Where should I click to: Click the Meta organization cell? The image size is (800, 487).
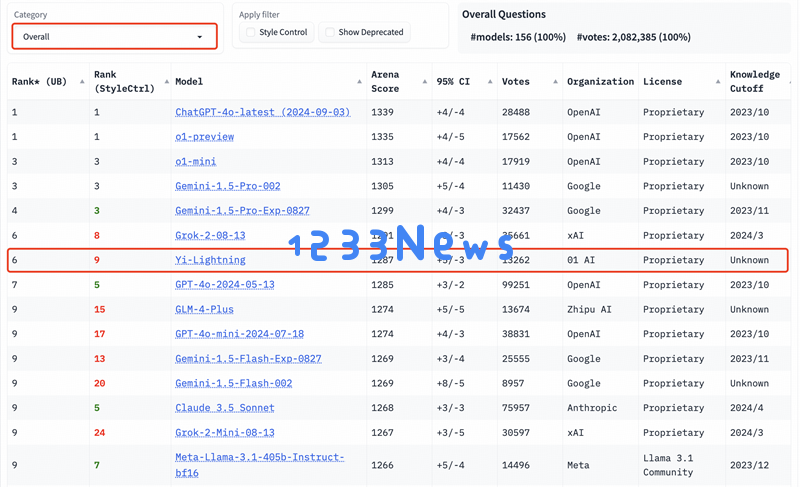(578, 465)
